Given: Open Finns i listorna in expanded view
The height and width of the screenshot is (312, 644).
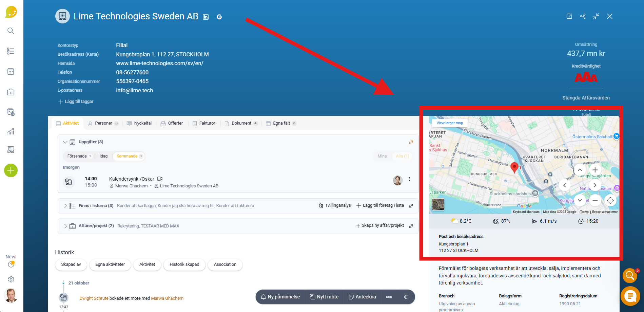Looking at the screenshot, I should pyautogui.click(x=411, y=206).
